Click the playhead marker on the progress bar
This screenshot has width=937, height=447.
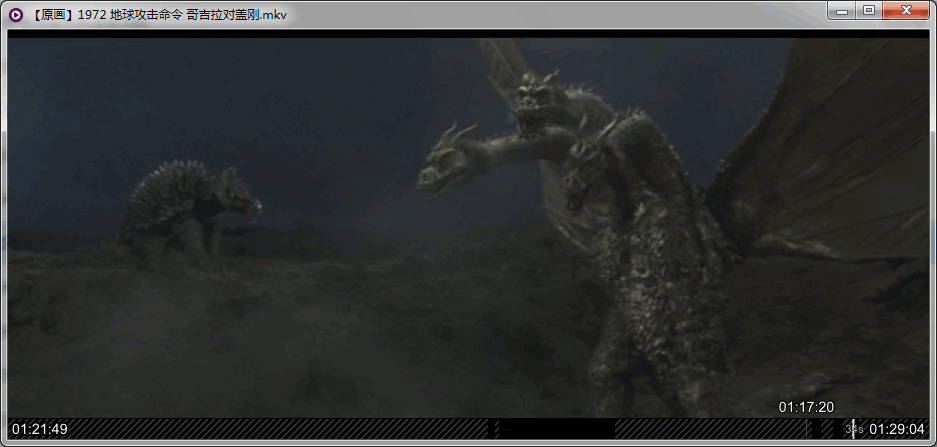point(853,428)
